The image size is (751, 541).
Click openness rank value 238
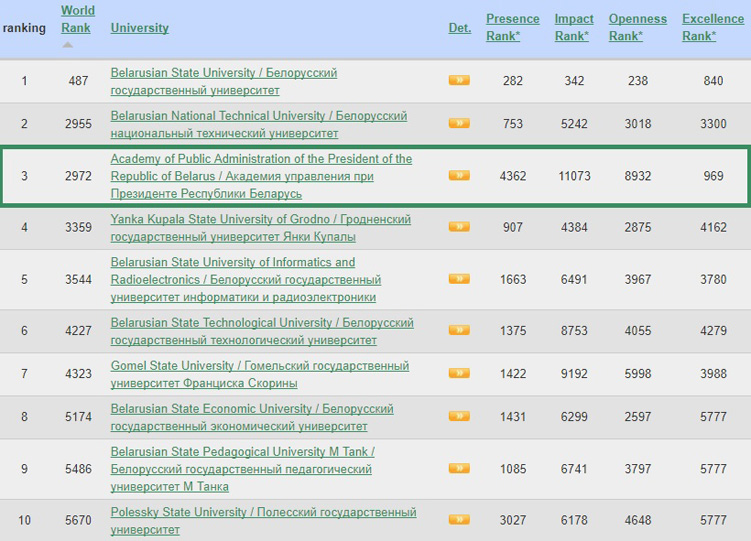(x=637, y=80)
